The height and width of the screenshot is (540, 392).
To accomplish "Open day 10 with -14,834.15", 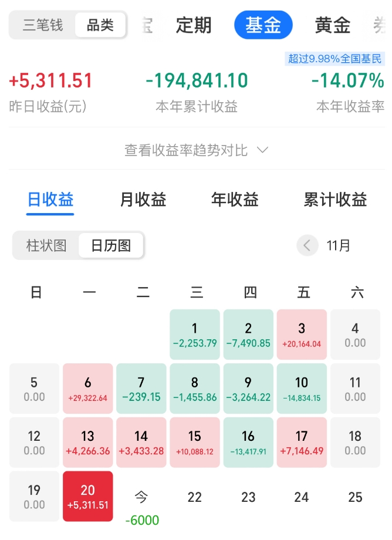I will (x=302, y=389).
